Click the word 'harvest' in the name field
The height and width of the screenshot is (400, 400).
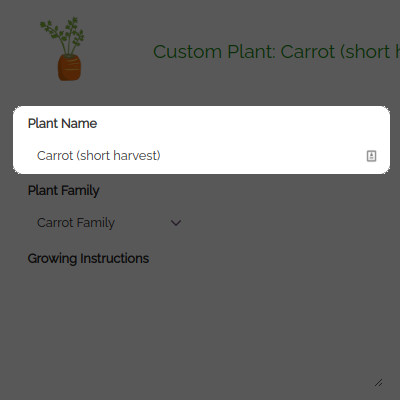pos(137,156)
